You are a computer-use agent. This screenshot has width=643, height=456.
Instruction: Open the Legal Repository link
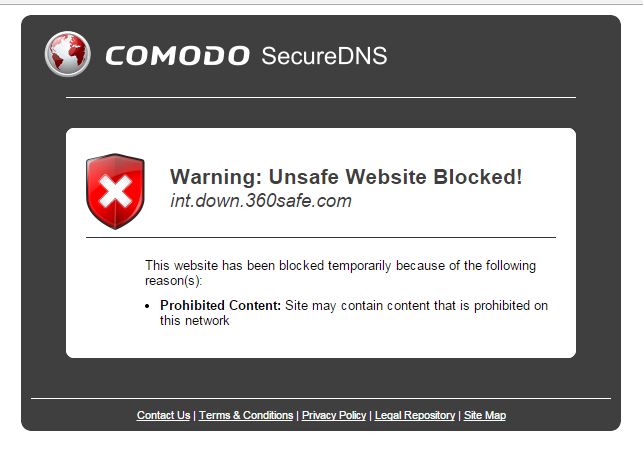415,415
